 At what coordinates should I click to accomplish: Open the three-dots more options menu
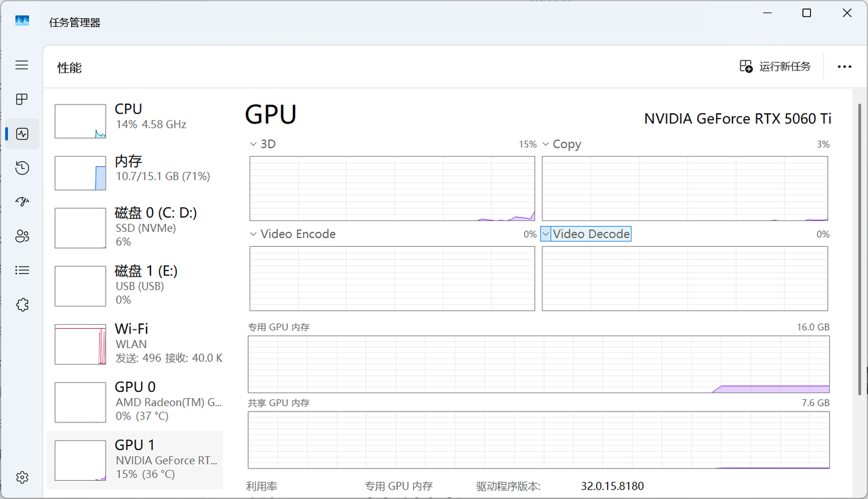pyautogui.click(x=844, y=66)
